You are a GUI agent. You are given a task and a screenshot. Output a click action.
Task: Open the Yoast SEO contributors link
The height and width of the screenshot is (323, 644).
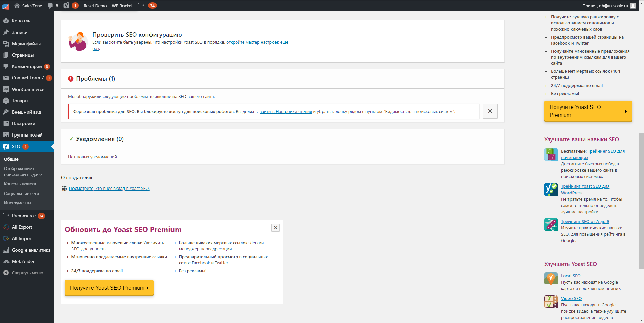(109, 188)
